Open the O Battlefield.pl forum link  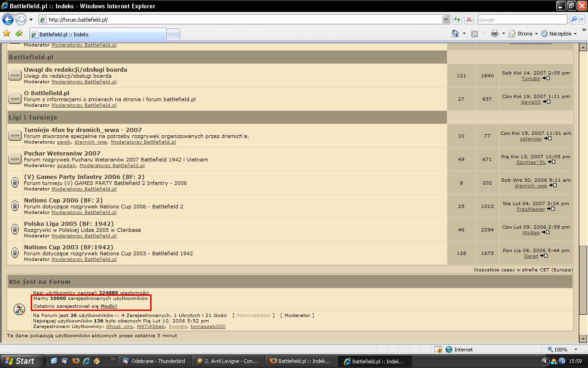46,93
